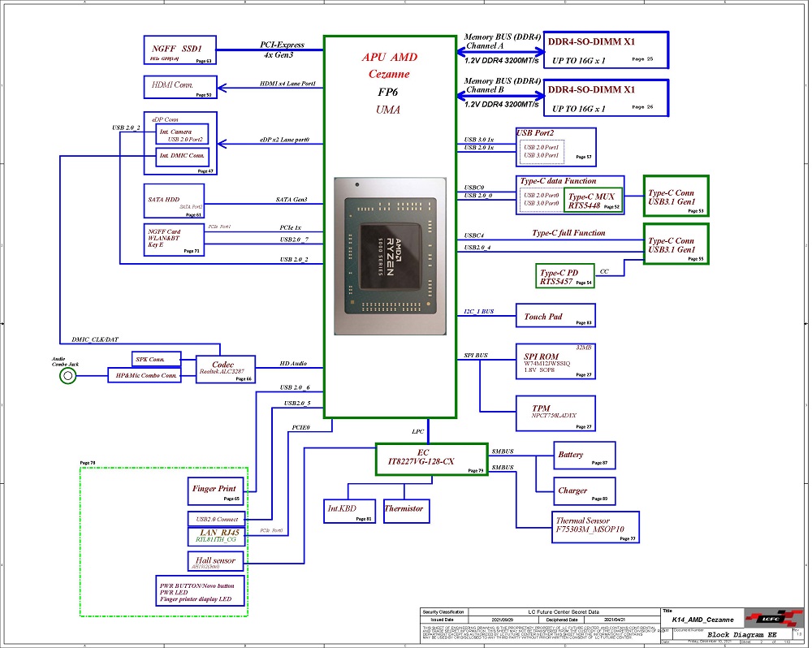
Task: Click the Thermistor block
Action: coord(407,512)
